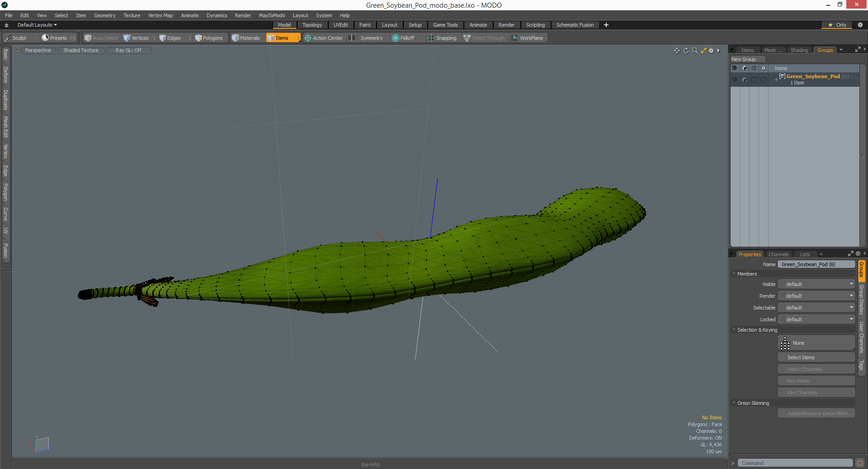The height and width of the screenshot is (469, 868).
Task: Click the record button beside Command field
Action: click(860, 463)
